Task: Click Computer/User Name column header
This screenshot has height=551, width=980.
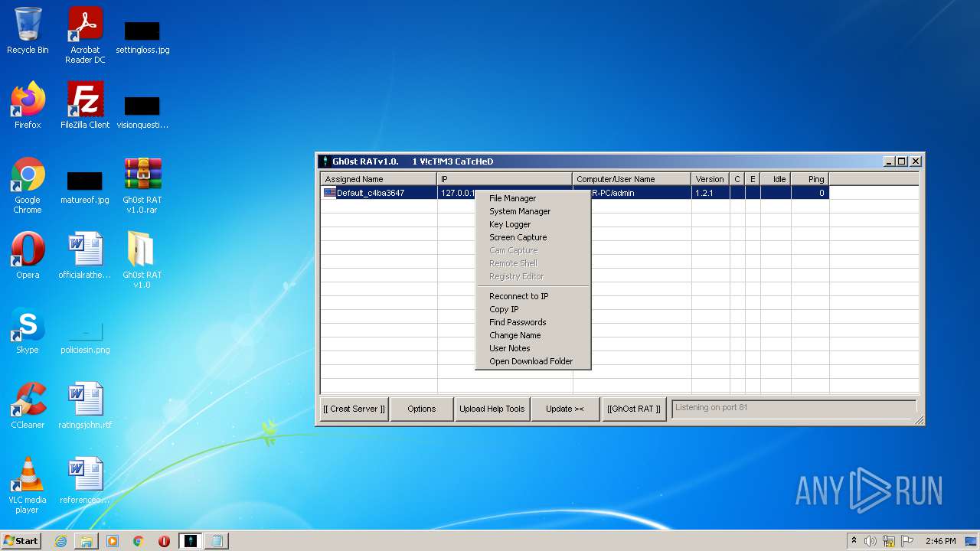Action: point(632,179)
